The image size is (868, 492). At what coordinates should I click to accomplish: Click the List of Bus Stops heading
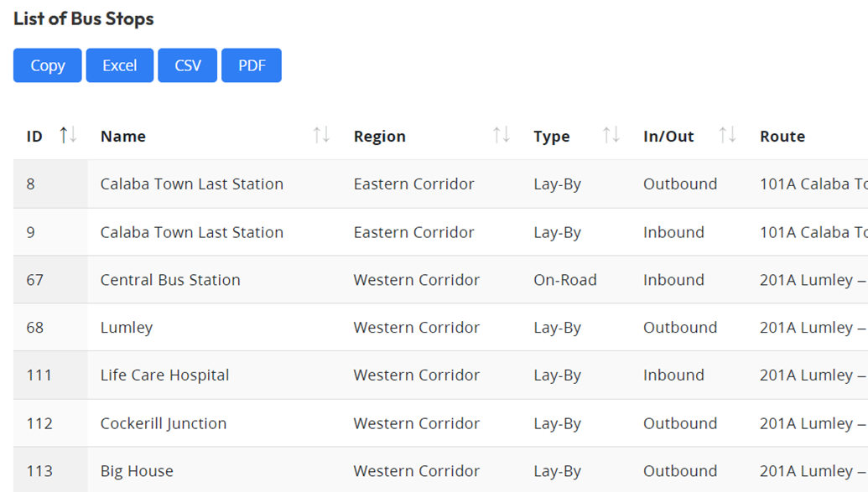(x=81, y=18)
